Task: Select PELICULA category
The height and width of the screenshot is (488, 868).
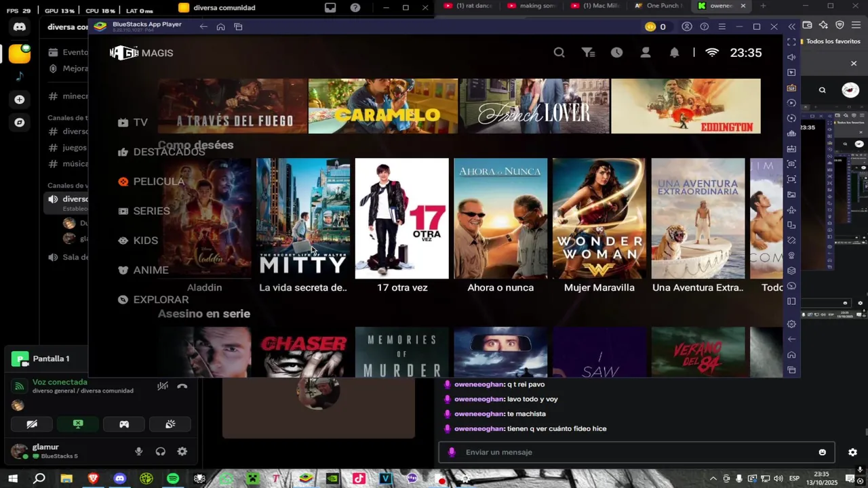Action: [x=151, y=182]
